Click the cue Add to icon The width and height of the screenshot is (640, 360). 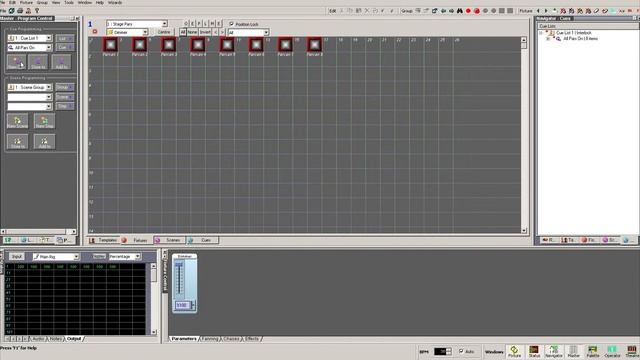tap(61, 62)
